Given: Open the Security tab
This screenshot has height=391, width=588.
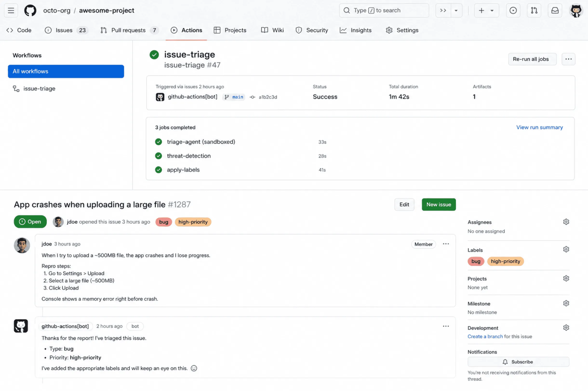Looking at the screenshot, I should pyautogui.click(x=312, y=30).
